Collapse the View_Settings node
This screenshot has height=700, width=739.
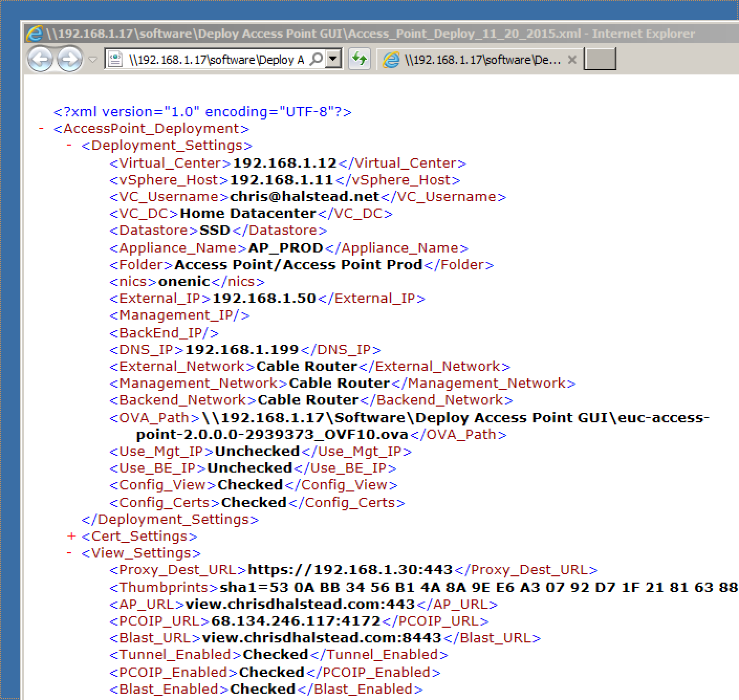pos(69,553)
